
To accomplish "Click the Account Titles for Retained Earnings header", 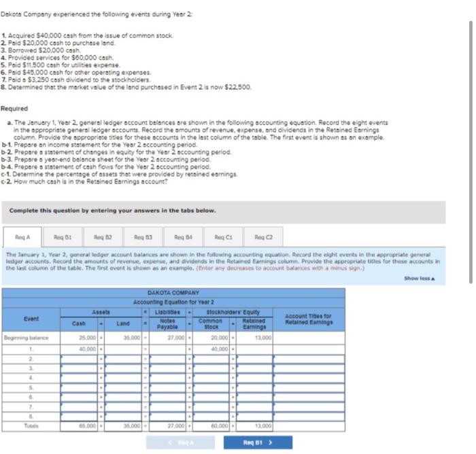I will [309, 319].
